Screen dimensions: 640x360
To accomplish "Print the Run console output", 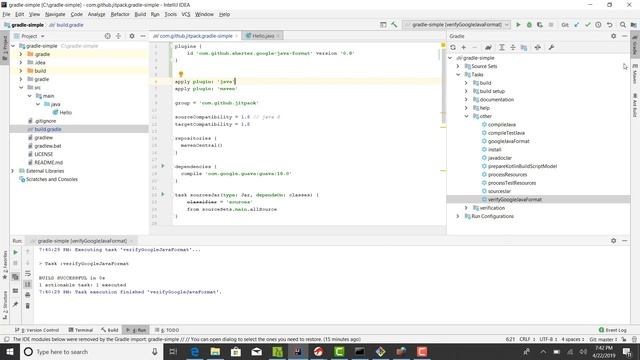I will [x=28, y=295].
